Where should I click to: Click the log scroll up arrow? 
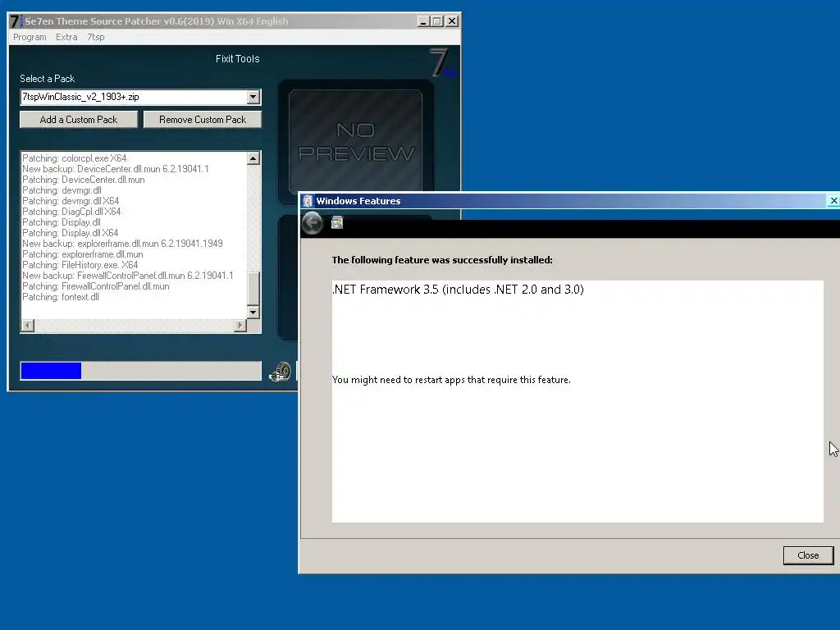(253, 158)
